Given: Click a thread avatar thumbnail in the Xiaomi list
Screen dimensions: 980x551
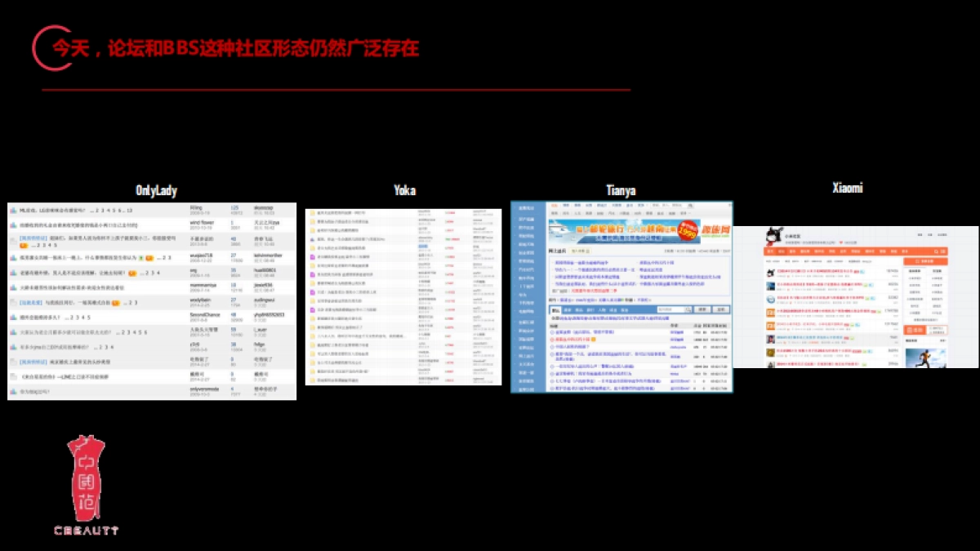Looking at the screenshot, I should click(770, 273).
